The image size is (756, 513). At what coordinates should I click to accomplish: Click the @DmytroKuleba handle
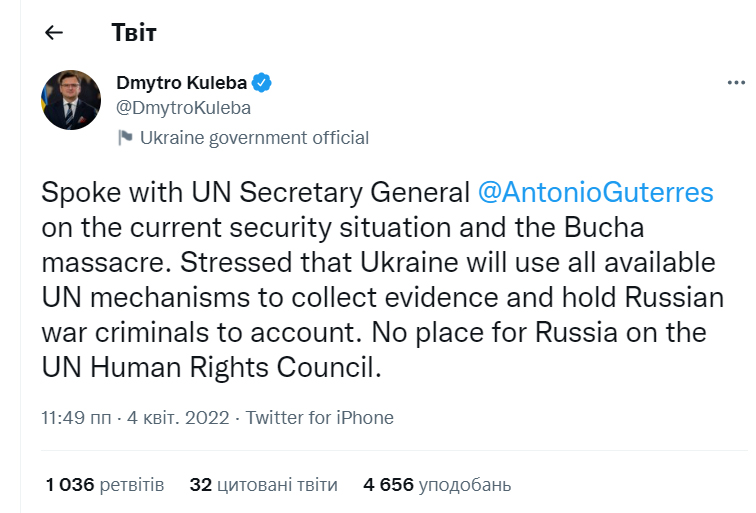click(183, 108)
